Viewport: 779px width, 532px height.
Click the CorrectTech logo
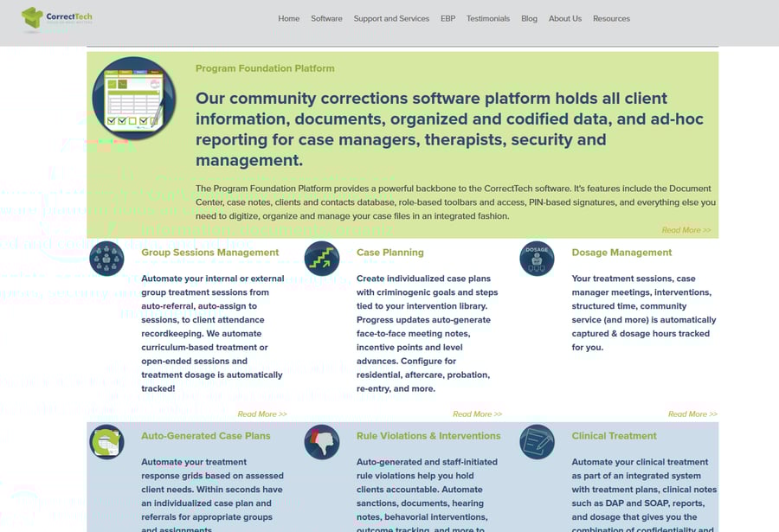[x=56, y=18]
